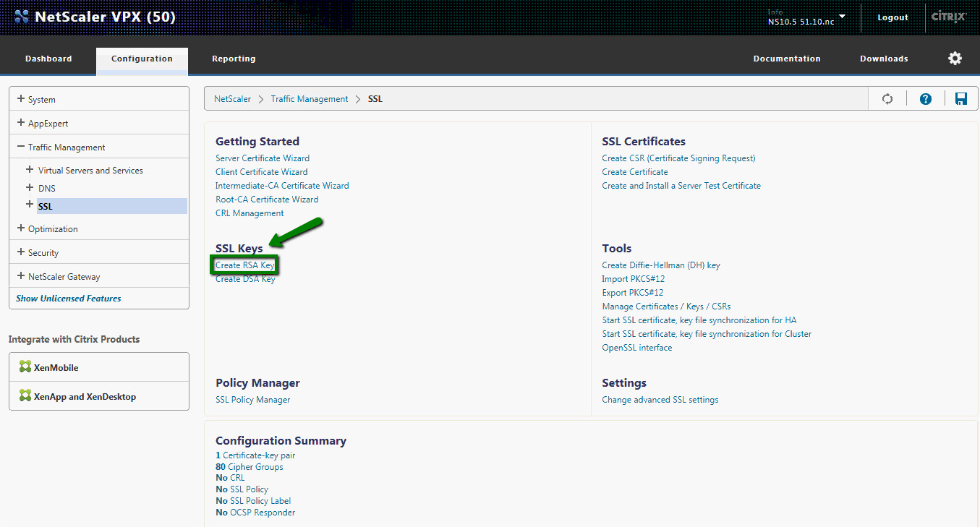Save the running configuration using the floppy icon

960,98
